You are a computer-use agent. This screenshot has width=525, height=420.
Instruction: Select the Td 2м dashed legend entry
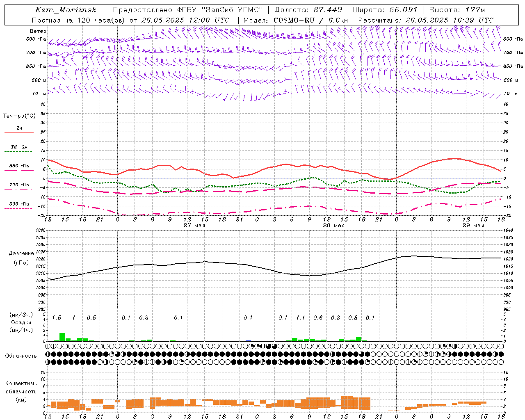[x=19, y=148]
